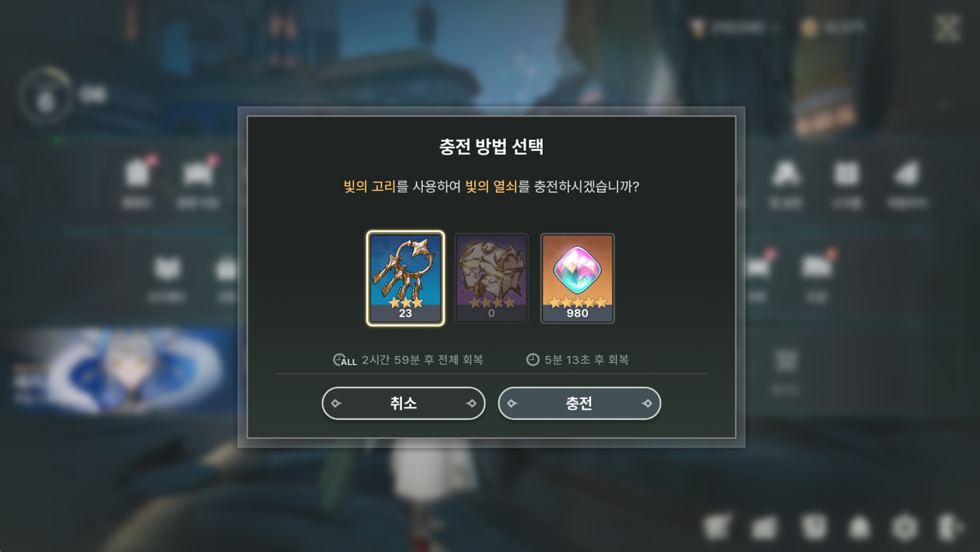Select the greyed-out four-star item showing 0
The height and width of the screenshot is (552, 980).
click(x=491, y=278)
